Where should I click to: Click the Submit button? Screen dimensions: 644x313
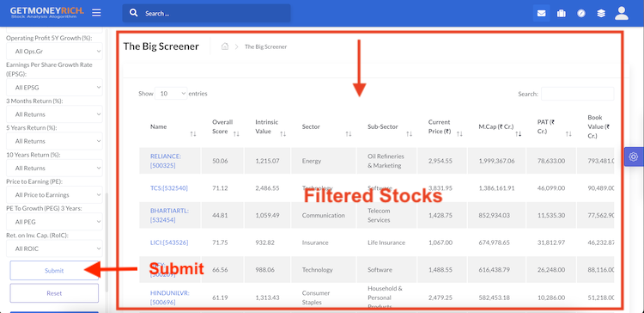[54, 270]
